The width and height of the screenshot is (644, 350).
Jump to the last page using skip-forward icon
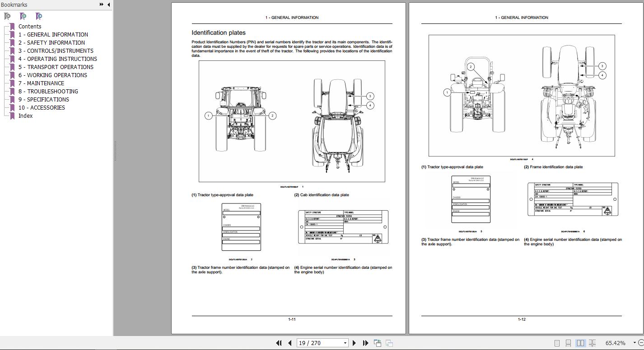point(365,343)
